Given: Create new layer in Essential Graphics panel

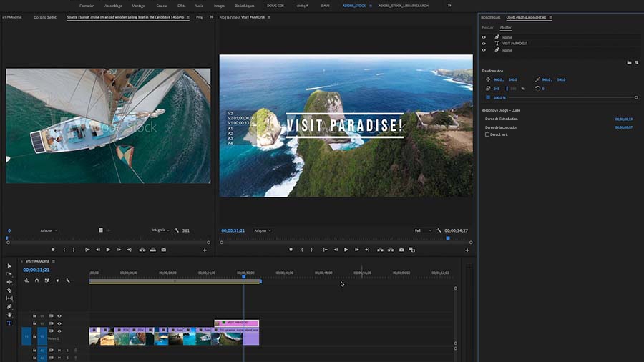Looking at the screenshot, I should [636, 63].
